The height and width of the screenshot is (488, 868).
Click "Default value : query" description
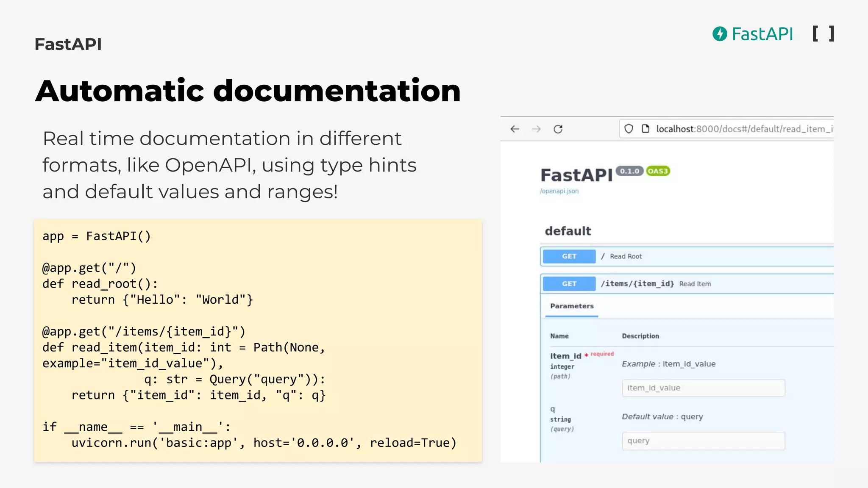662,416
